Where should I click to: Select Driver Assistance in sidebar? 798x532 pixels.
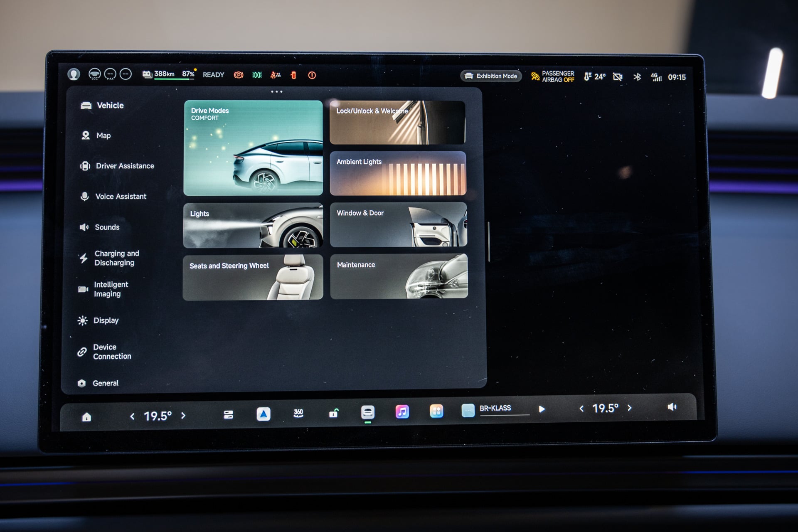coord(118,166)
